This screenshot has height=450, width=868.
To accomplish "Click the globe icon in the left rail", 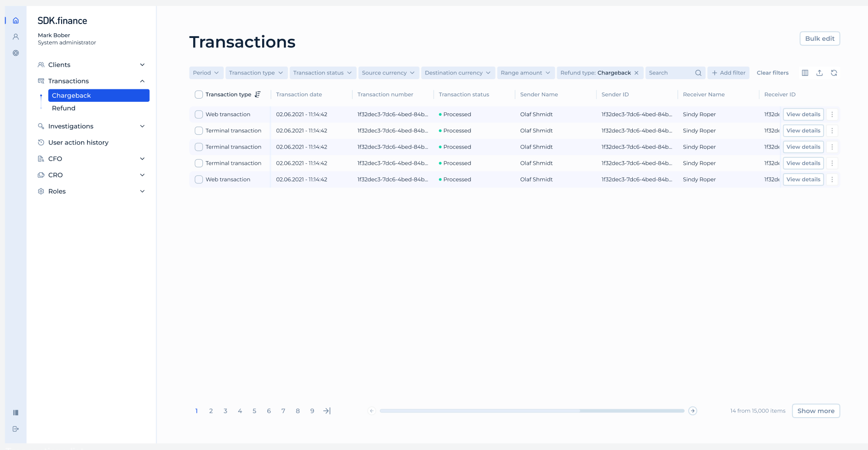I will click(x=15, y=53).
